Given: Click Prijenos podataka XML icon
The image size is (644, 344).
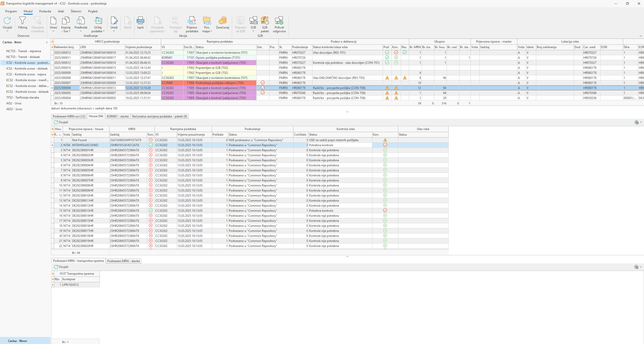Looking at the screenshot, I should click(x=192, y=21).
